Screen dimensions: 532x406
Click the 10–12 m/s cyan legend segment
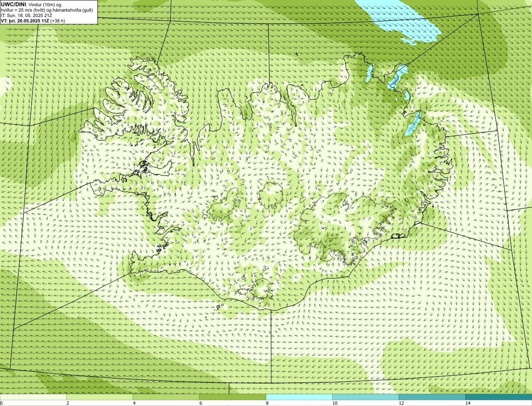point(366,397)
